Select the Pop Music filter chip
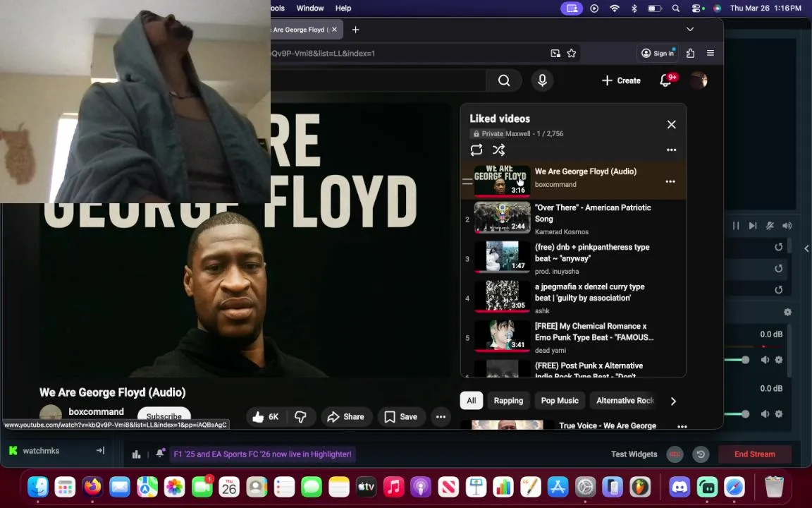The image size is (812, 508). coord(560,400)
